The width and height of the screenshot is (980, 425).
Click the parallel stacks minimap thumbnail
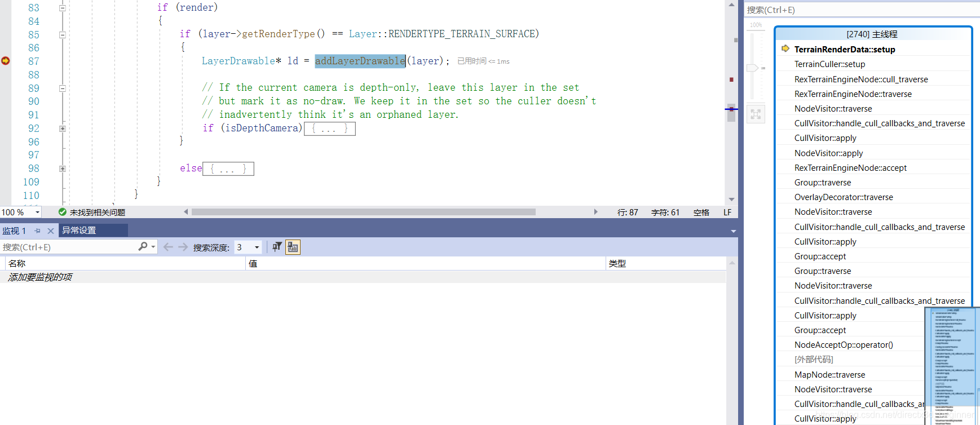952,365
